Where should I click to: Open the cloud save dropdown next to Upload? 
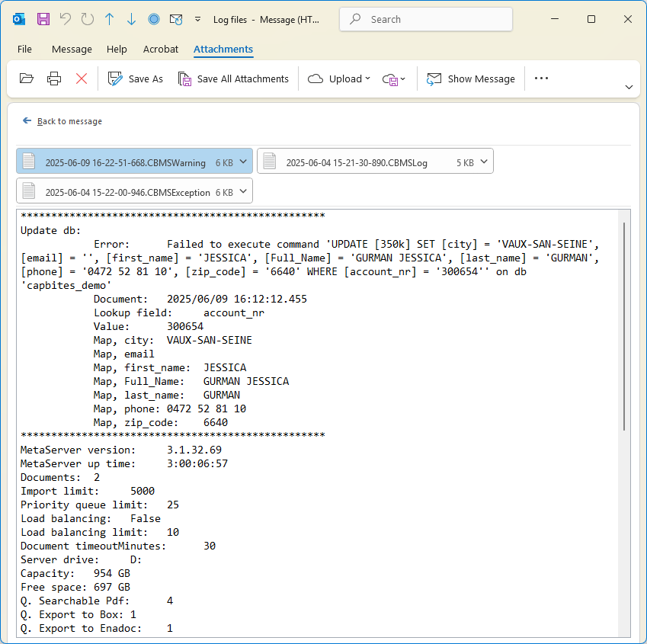(394, 78)
